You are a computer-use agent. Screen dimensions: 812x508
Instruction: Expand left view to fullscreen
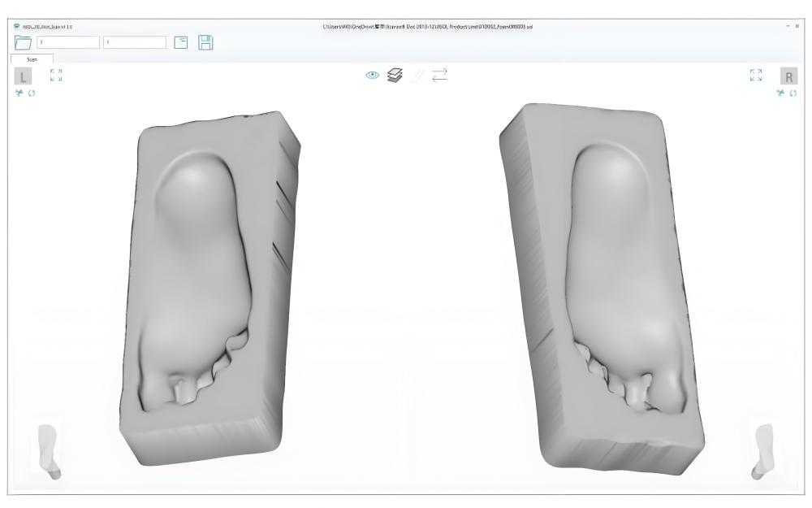[x=57, y=75]
